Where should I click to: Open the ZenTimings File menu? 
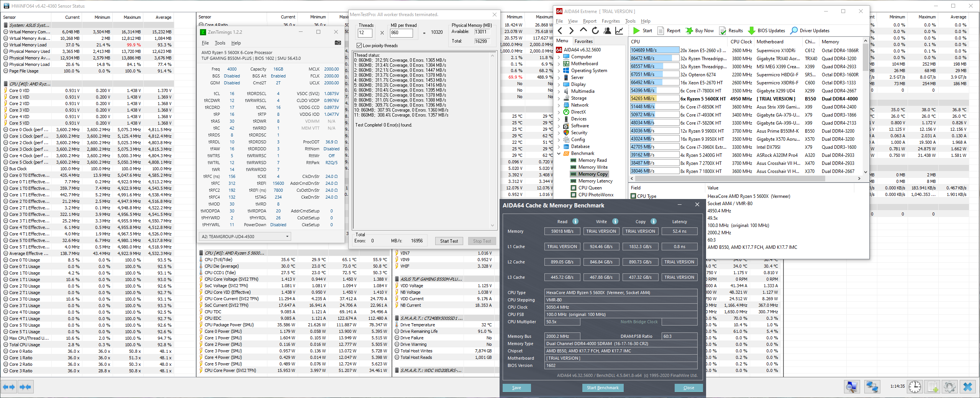205,43
